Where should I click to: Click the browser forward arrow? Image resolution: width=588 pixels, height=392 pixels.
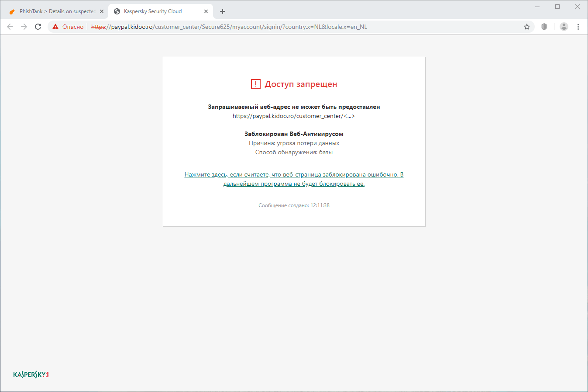[x=24, y=27]
